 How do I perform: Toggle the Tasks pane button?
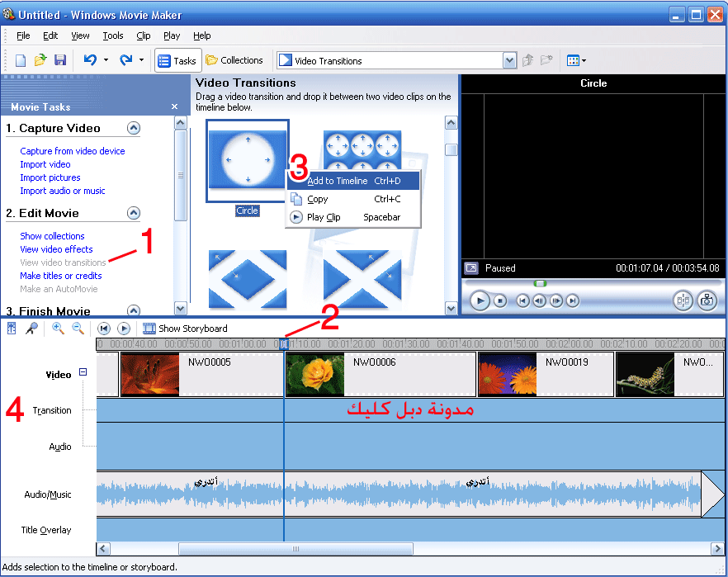coord(177,60)
